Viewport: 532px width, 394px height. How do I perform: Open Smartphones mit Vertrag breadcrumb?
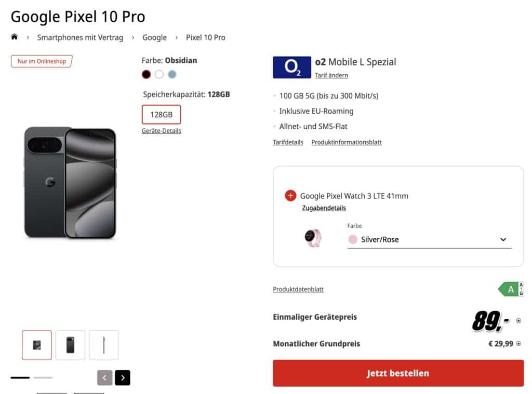pos(80,37)
